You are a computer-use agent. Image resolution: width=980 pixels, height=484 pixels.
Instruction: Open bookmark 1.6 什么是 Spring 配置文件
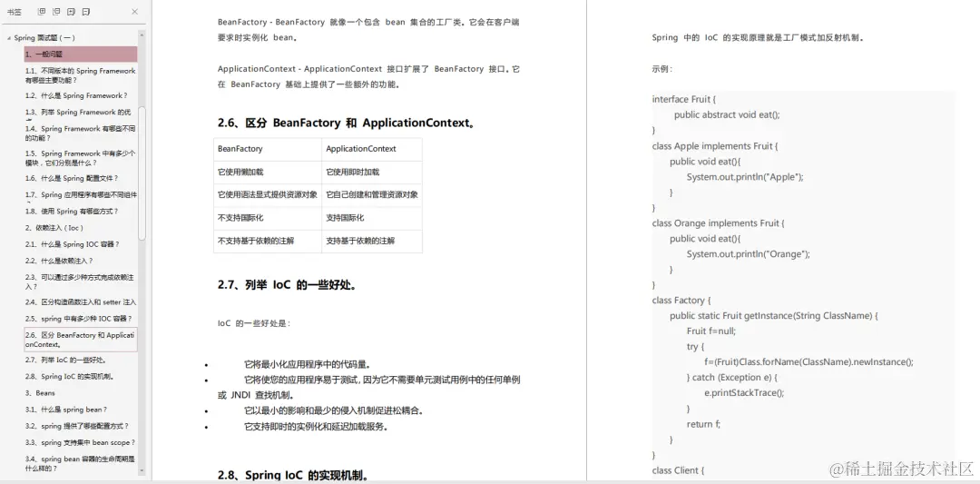point(72,178)
